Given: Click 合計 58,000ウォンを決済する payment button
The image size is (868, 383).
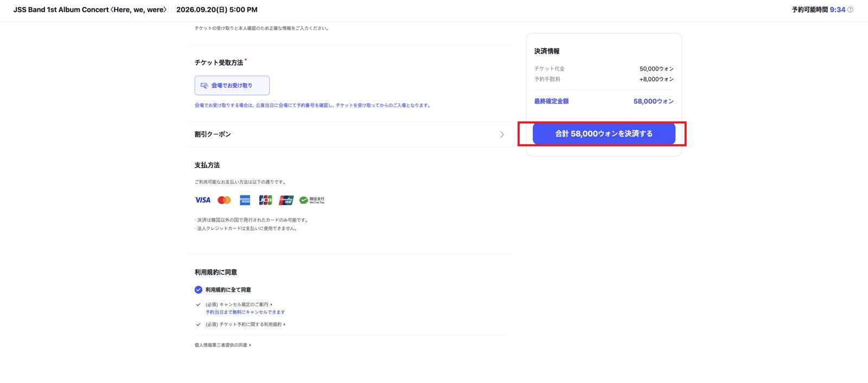Looking at the screenshot, I should [x=604, y=133].
